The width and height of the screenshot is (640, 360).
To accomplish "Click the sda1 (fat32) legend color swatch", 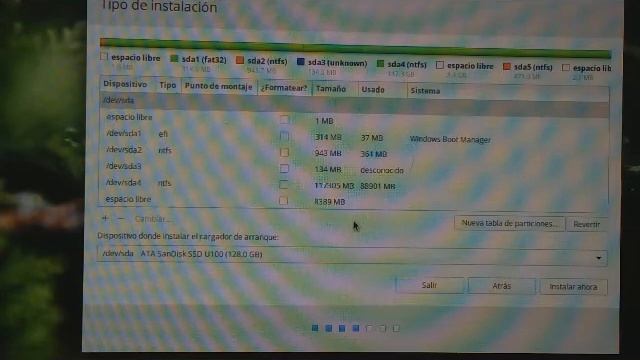I will click(x=174, y=59).
